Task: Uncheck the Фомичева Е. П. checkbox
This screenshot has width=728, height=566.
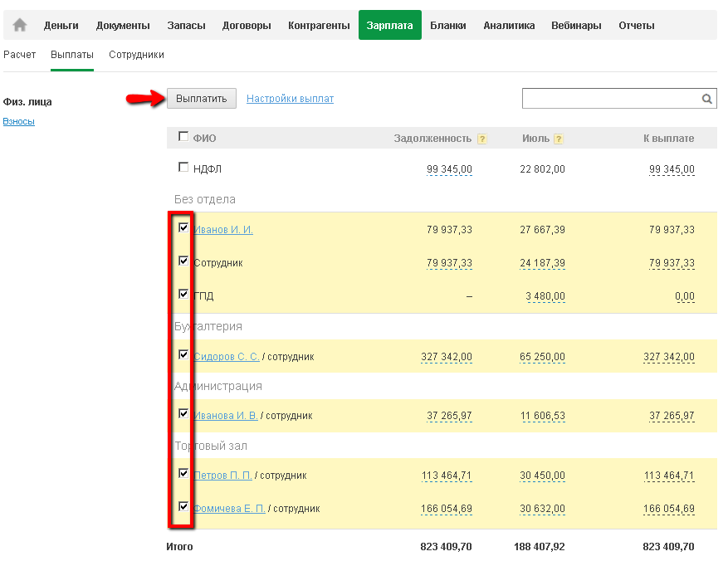Action: coord(183,507)
